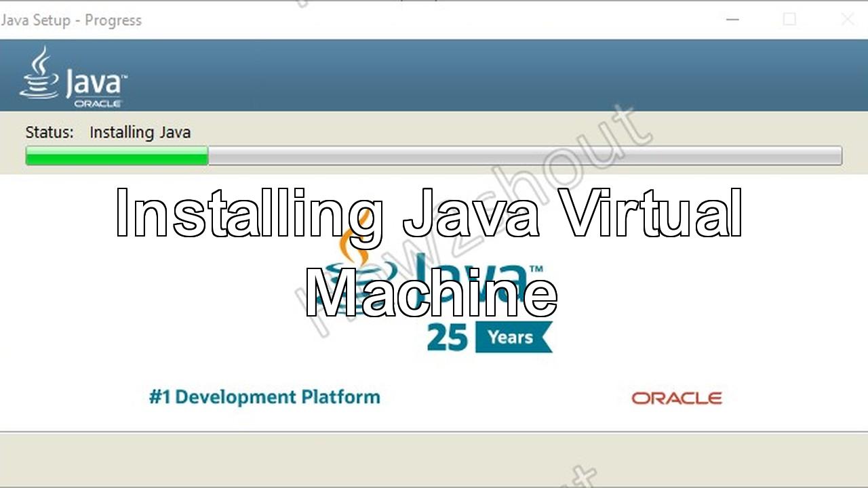Click the ORACLE text under header Java logo

(x=98, y=104)
